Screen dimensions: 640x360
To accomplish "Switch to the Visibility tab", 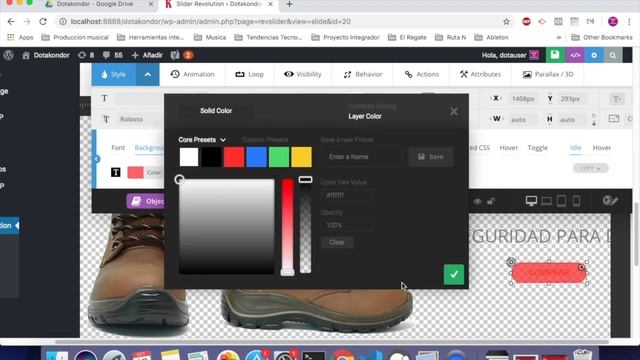I will click(x=302, y=74).
